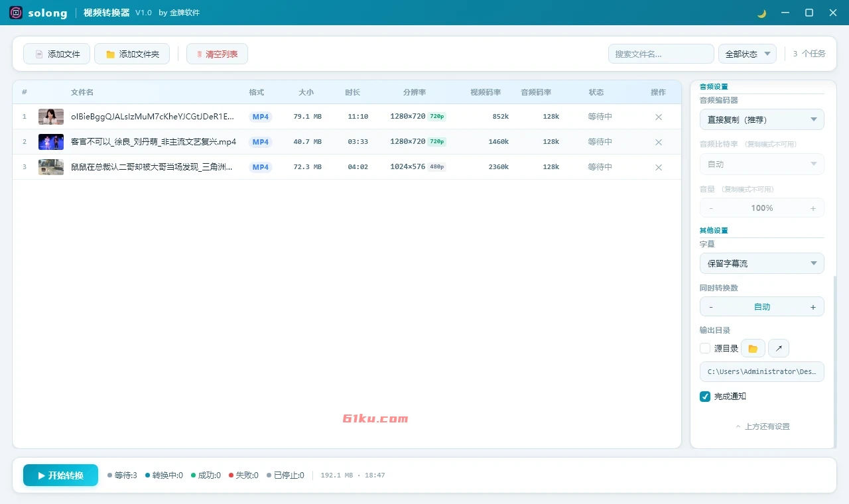Image resolution: width=849 pixels, height=504 pixels.
Task: Click 上方还有设置 hint to scroll up
Action: pos(763,426)
